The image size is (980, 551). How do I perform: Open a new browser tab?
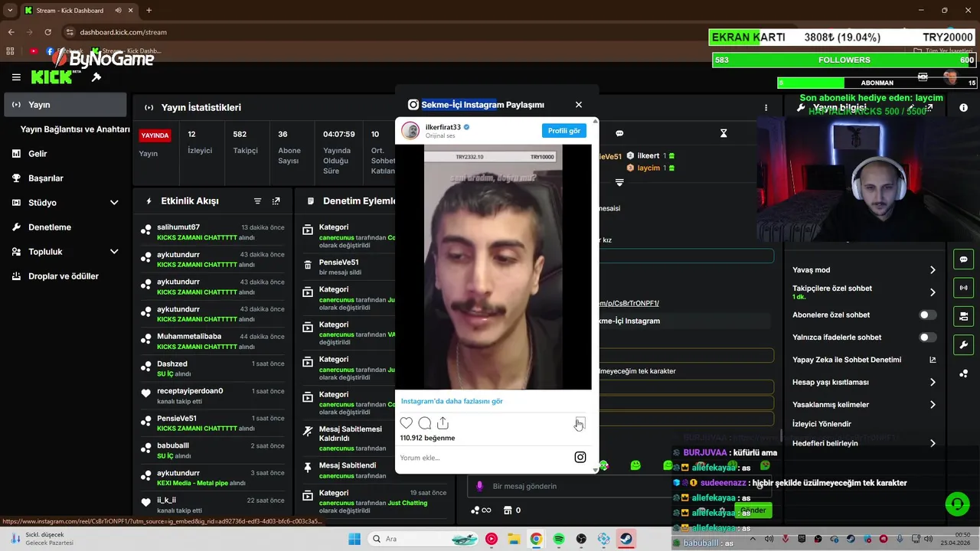[149, 10]
